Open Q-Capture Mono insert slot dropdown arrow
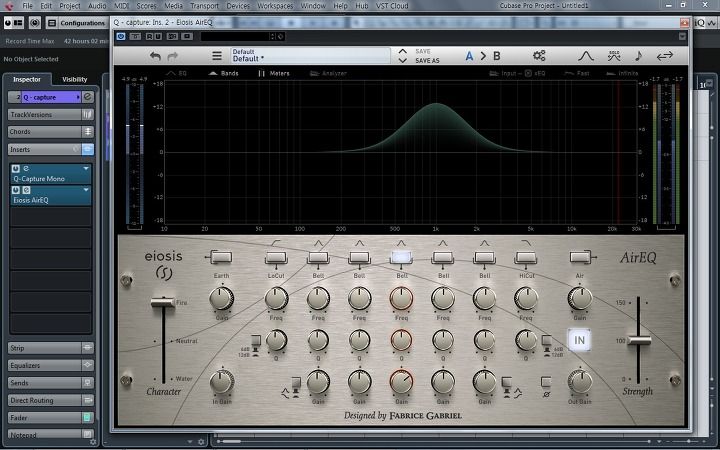The image size is (720, 450). (x=86, y=169)
